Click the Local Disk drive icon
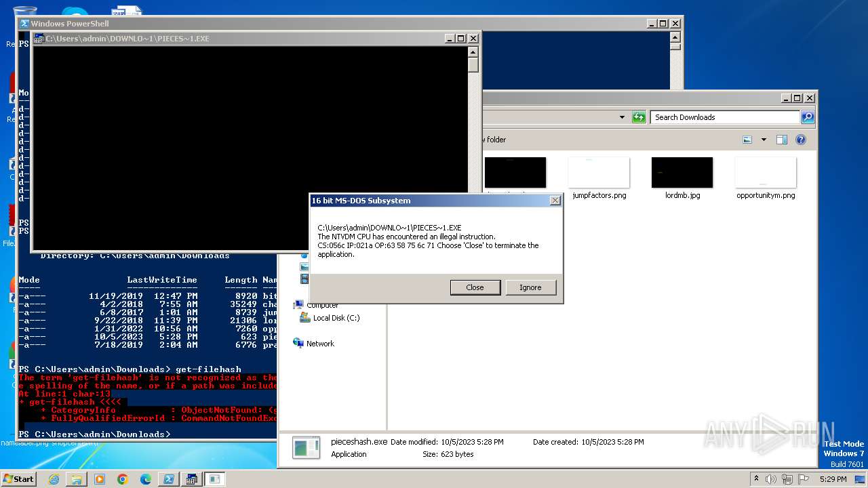The width and height of the screenshot is (868, 488). coord(305,318)
